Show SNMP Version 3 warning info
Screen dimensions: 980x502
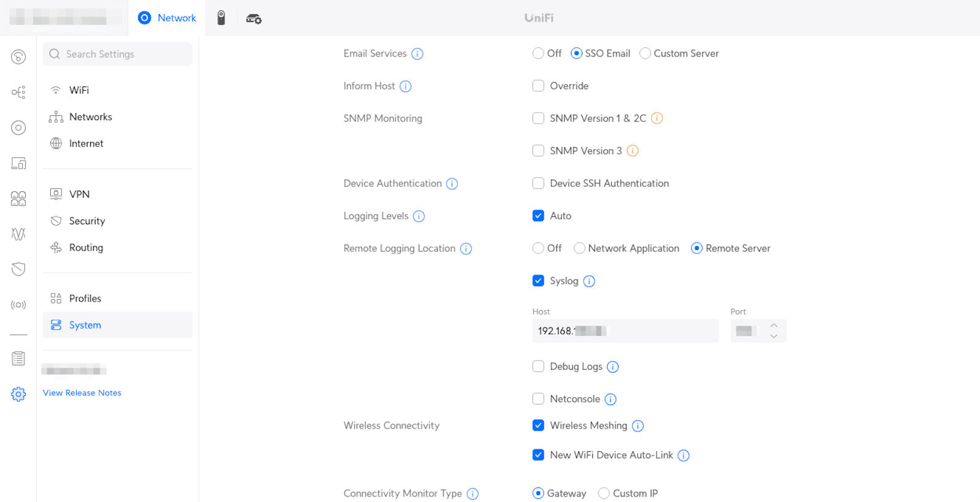tap(633, 151)
